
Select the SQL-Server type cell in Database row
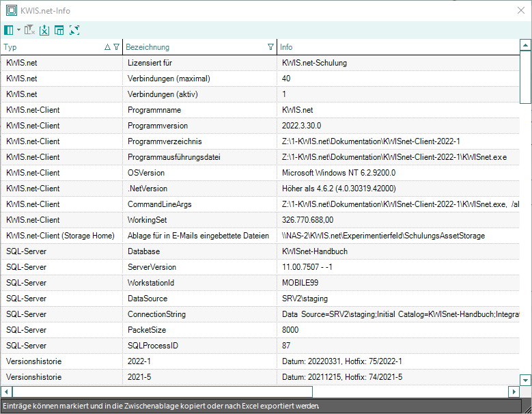coord(61,251)
